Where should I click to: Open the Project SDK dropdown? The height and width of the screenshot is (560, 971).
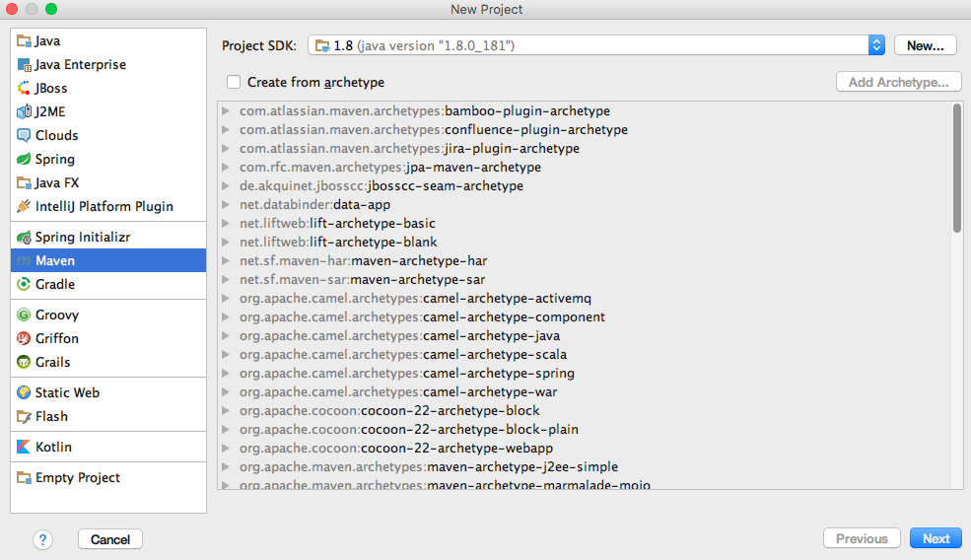876,45
